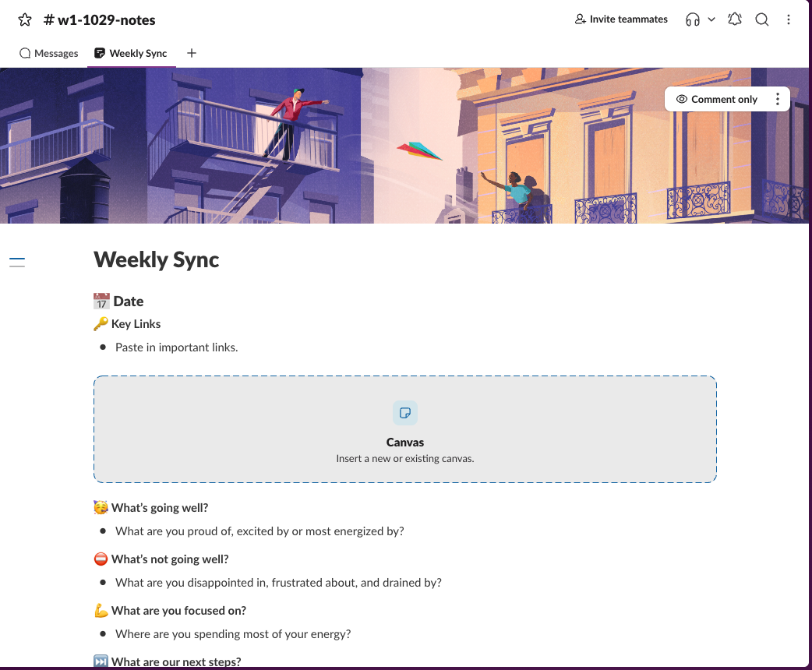This screenshot has height=670, width=812.
Task: Click 'Where are you spending most' bullet
Action: click(x=233, y=634)
